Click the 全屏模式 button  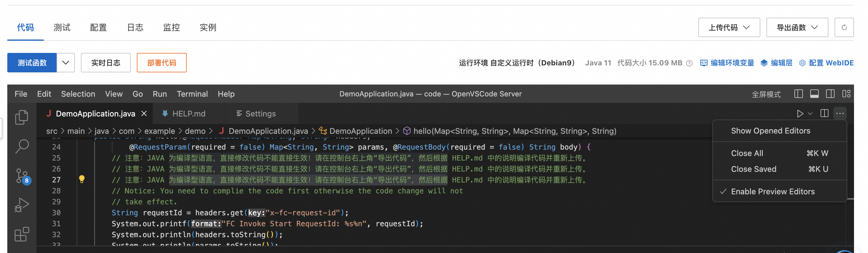(x=766, y=94)
